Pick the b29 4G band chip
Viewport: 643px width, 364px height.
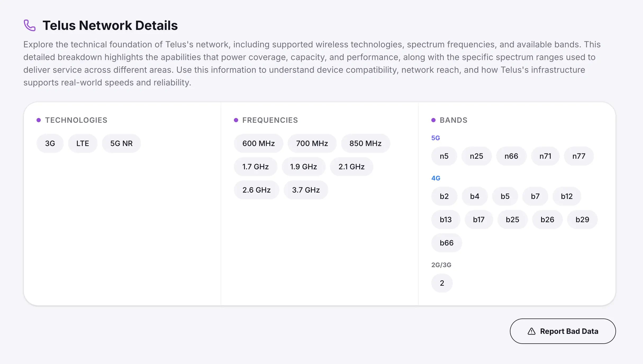click(582, 220)
